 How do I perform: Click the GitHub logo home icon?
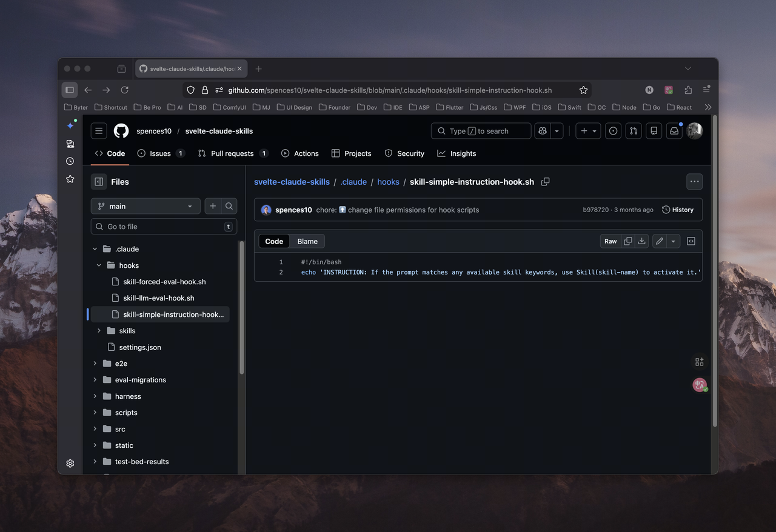pos(121,131)
